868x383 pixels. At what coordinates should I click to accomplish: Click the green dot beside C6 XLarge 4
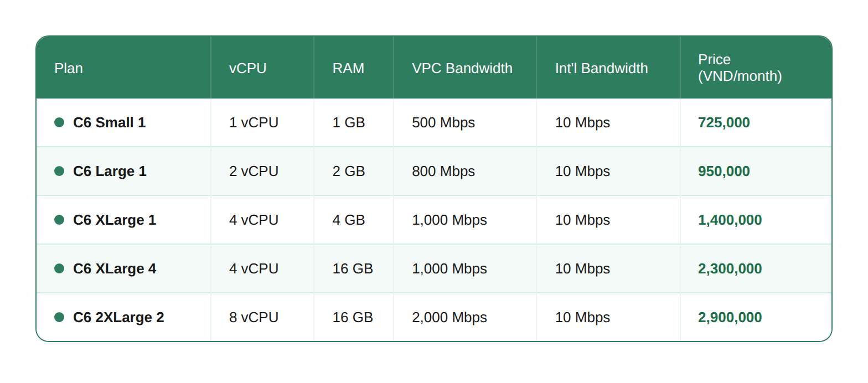tap(59, 268)
